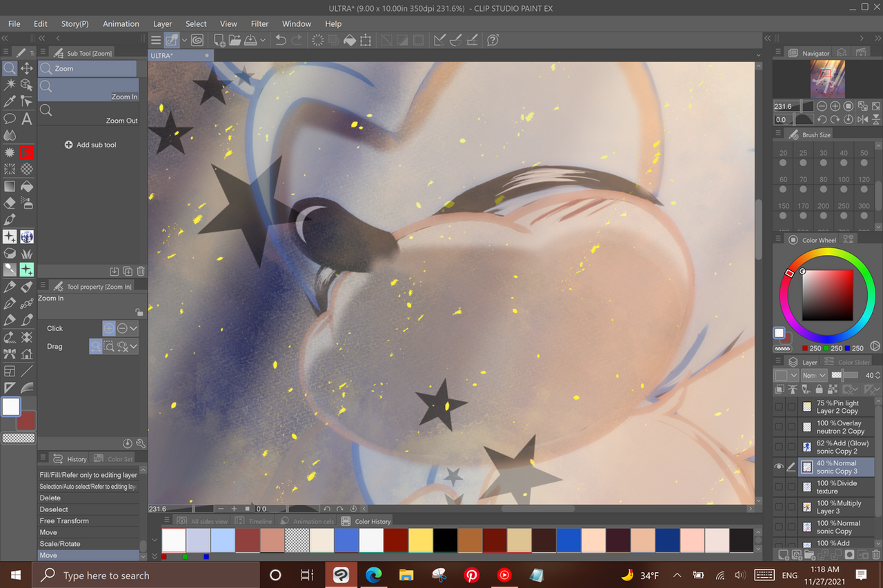
Task: Open the layer blending mode dropdown
Action: (x=814, y=375)
